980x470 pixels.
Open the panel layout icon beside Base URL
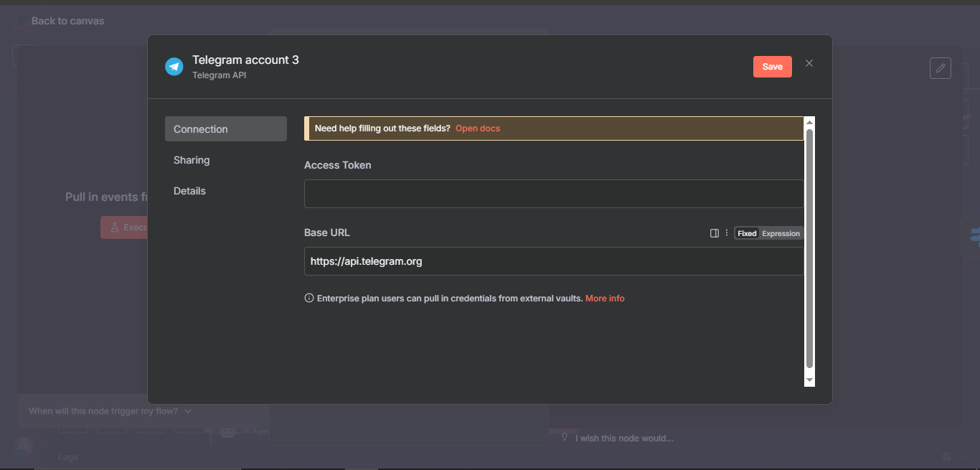pyautogui.click(x=715, y=233)
